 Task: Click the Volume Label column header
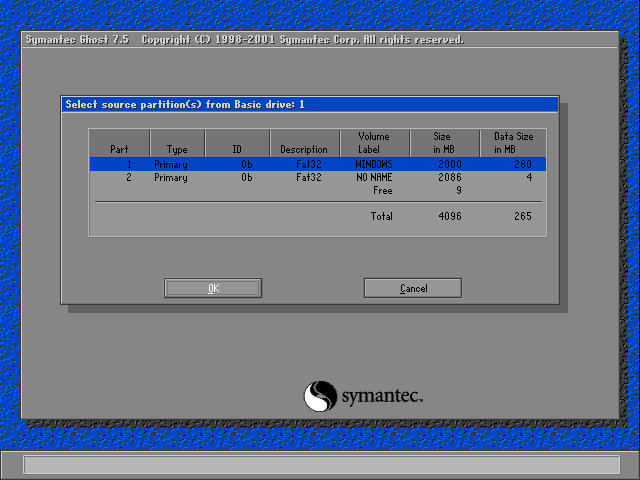tap(374, 143)
